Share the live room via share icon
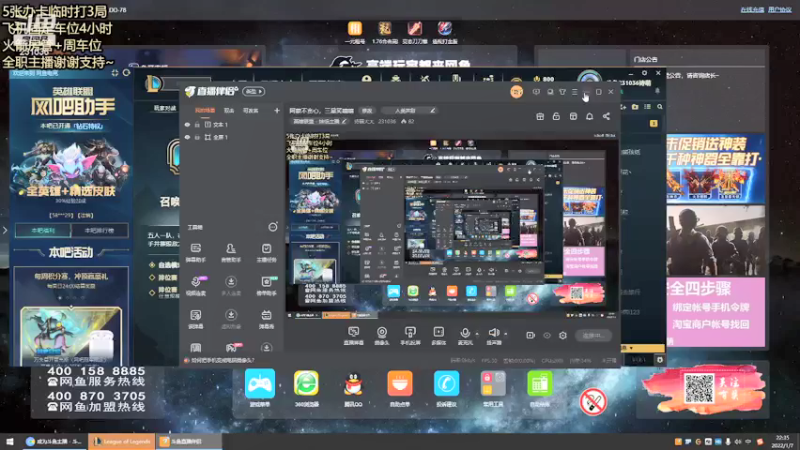Image resolution: width=800 pixels, height=450 pixels. pos(606,116)
